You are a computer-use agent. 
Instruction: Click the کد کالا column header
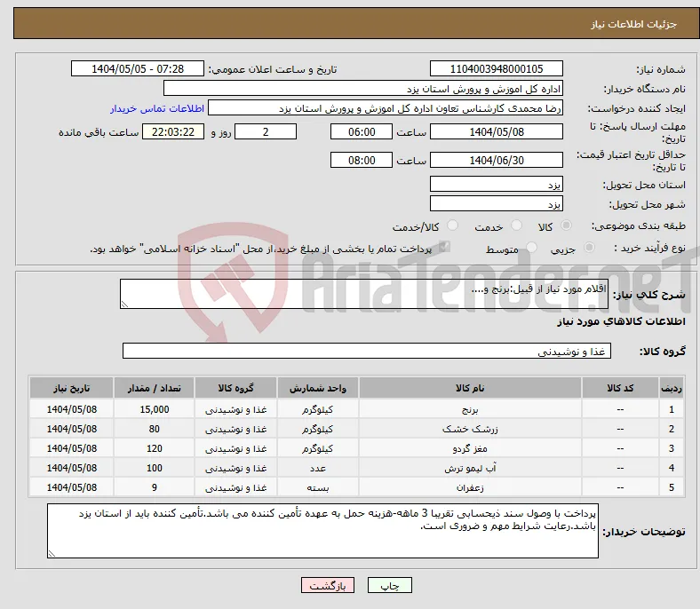pos(620,388)
